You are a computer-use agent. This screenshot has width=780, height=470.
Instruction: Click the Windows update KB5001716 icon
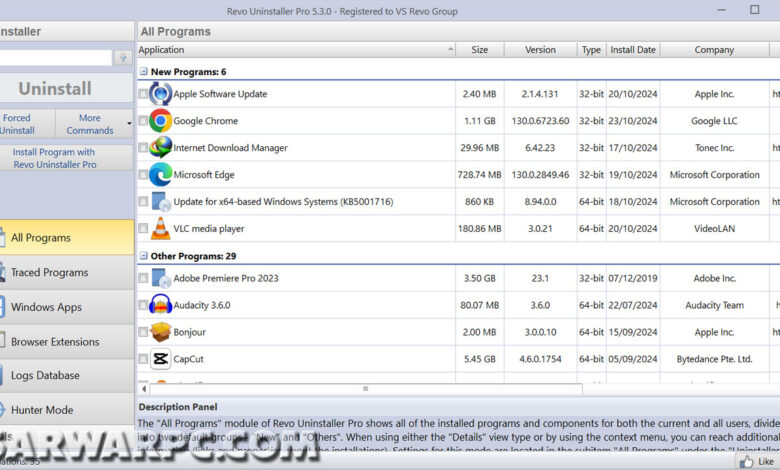coord(160,201)
